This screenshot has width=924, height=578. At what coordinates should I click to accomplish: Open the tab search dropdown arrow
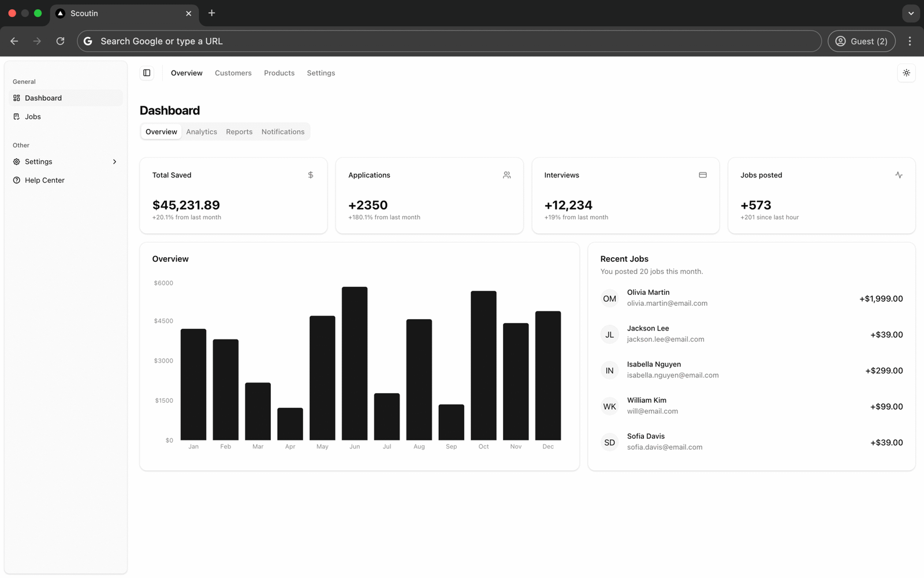[x=911, y=13]
